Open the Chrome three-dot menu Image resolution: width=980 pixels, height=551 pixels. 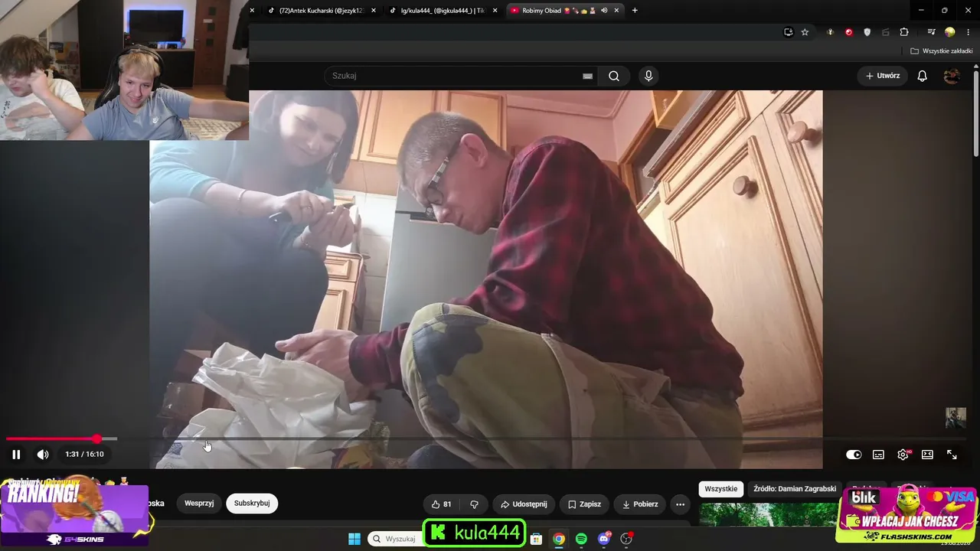pos(969,32)
